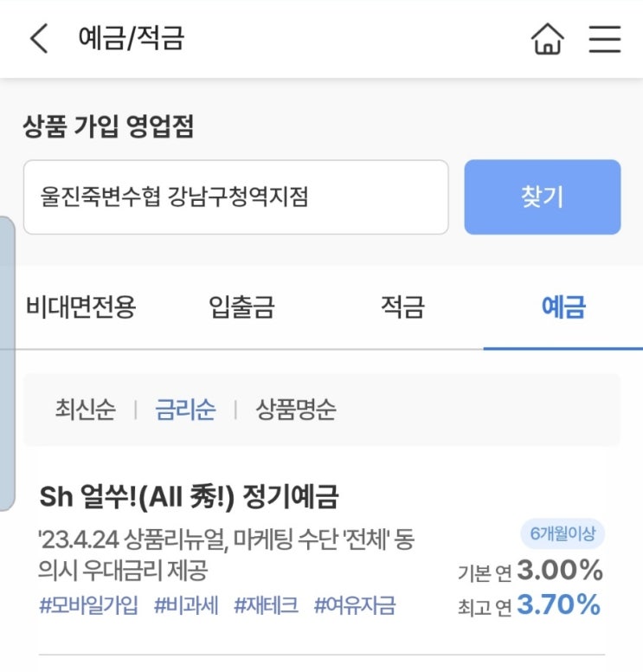The height and width of the screenshot is (672, 643).
Task: Click the branch name input field
Action: coord(235,197)
